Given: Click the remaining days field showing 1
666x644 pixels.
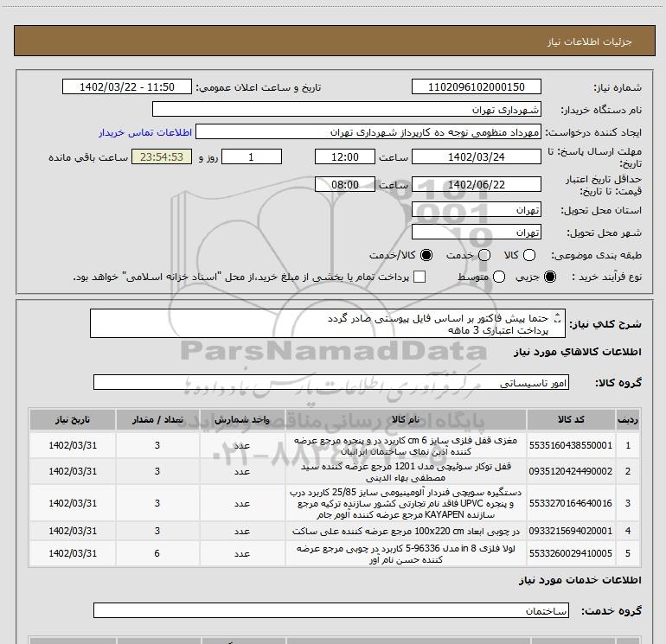Looking at the screenshot, I should [x=252, y=156].
